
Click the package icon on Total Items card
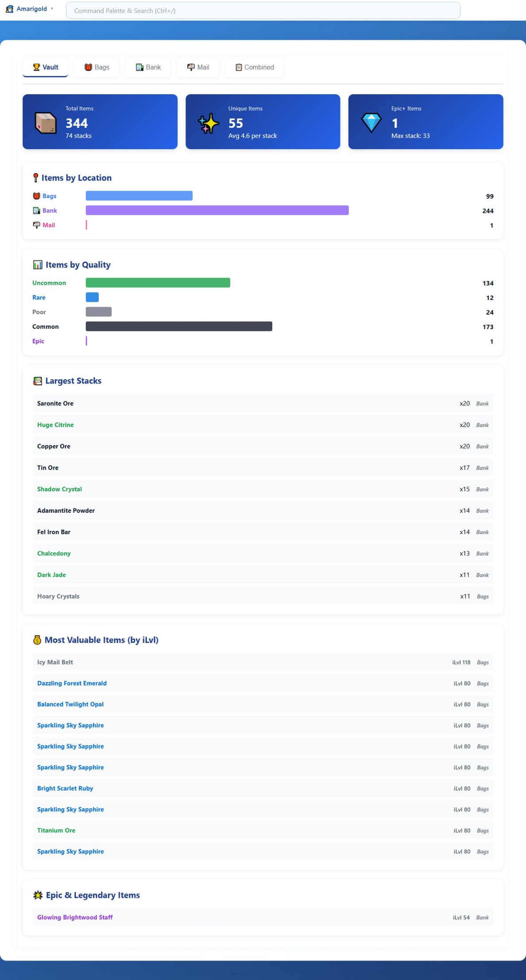point(46,123)
